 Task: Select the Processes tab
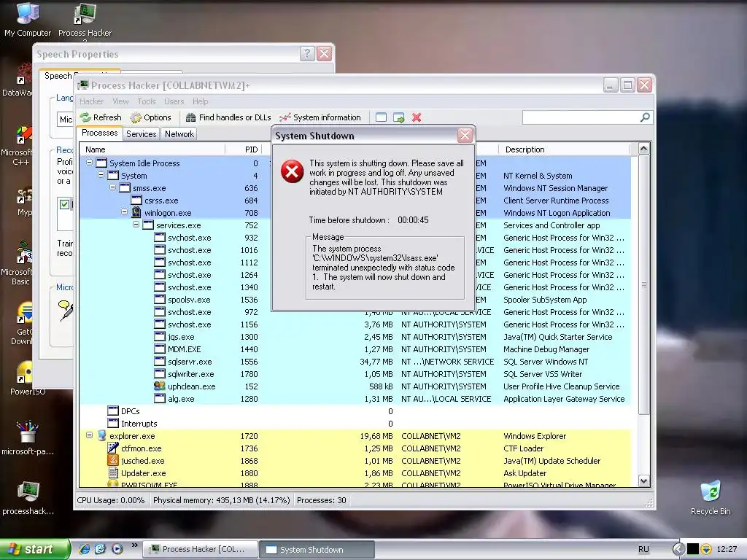pos(99,133)
